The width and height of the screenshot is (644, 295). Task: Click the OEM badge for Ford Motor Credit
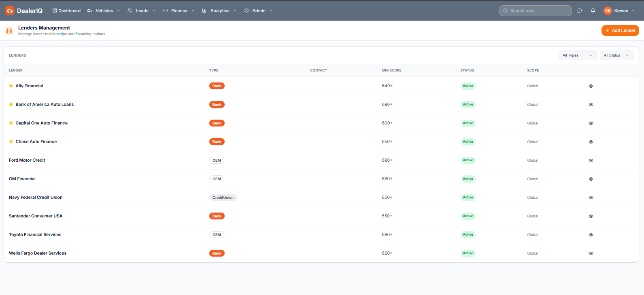click(x=217, y=160)
